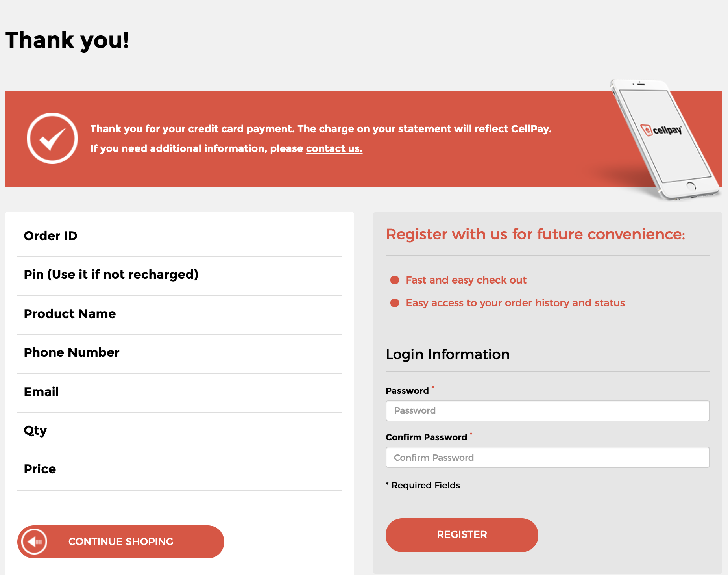Click the CellPay logo on phone image
This screenshot has width=728, height=575.
[662, 130]
